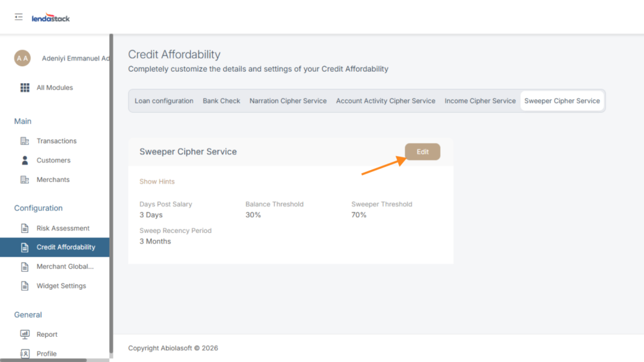Click the Report monitor icon
644x362 pixels.
coord(25,334)
